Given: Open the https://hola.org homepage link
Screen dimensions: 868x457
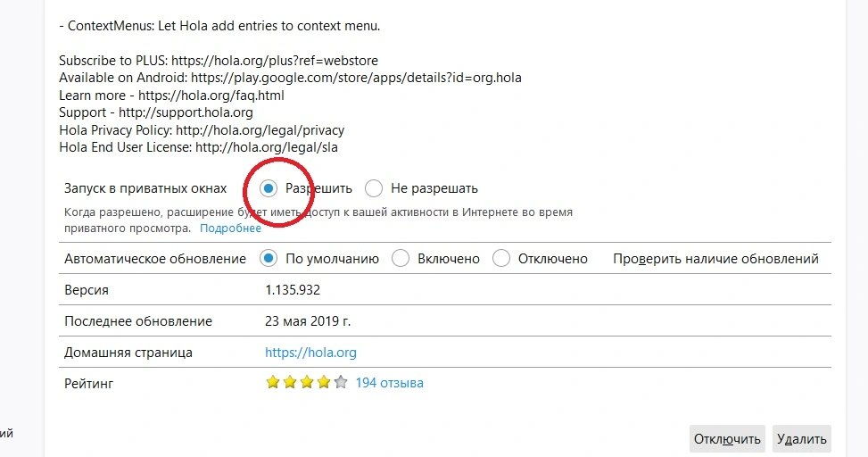Looking at the screenshot, I should [x=310, y=353].
